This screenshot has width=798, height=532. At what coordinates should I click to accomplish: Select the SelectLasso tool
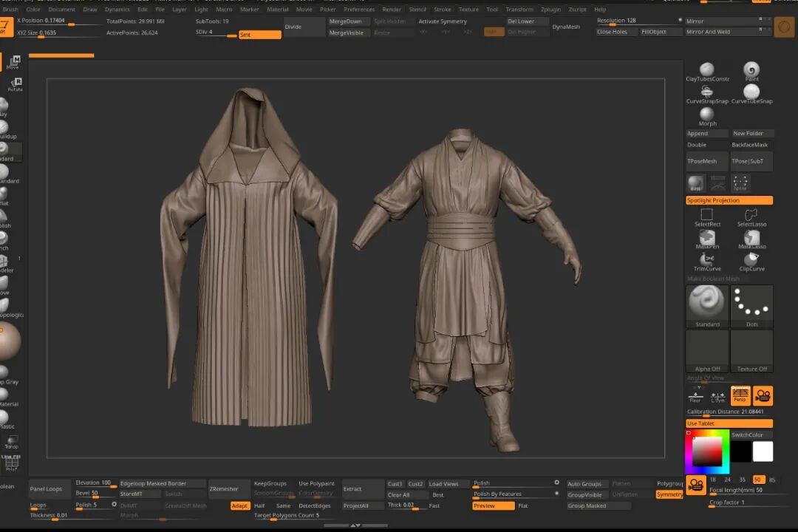coord(751,215)
